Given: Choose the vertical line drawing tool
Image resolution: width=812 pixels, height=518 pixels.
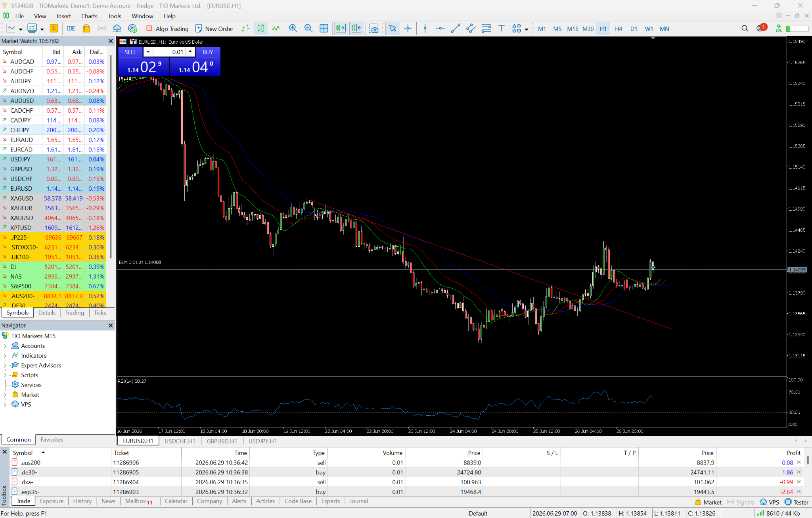Looking at the screenshot, I should 425,29.
